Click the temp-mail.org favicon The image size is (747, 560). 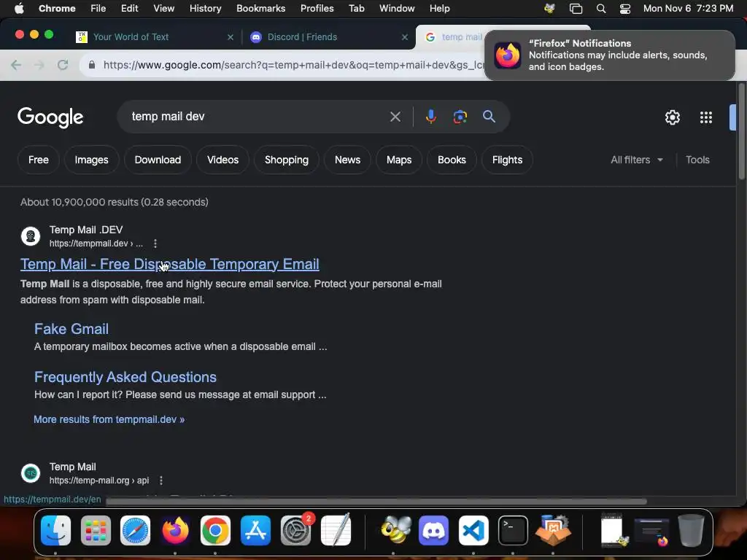(31, 472)
